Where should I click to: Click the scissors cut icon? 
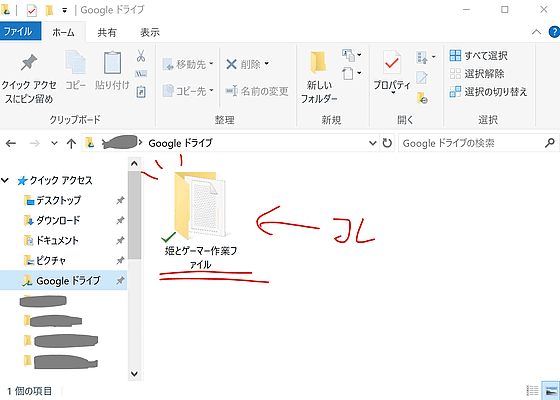[141, 56]
